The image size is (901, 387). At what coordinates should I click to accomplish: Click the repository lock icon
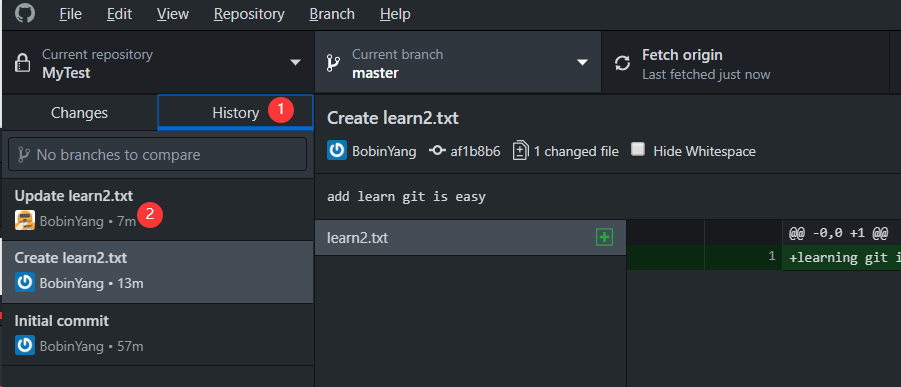22,63
